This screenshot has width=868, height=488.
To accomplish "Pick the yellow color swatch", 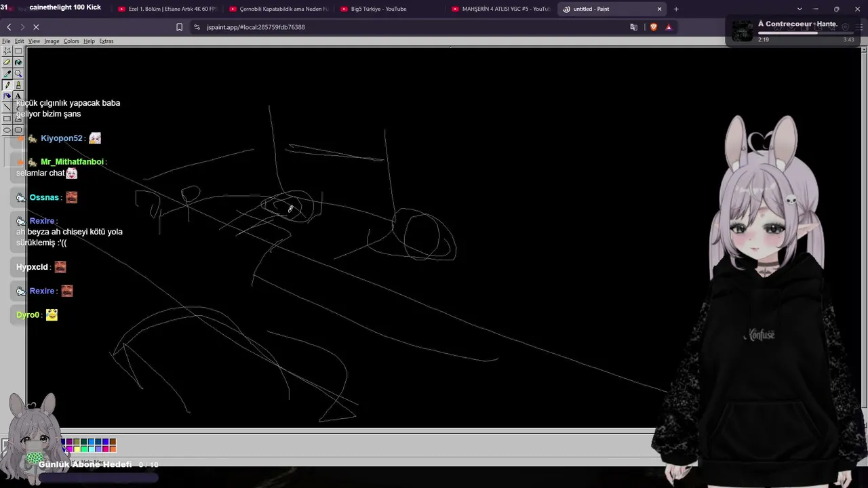I will point(77,449).
